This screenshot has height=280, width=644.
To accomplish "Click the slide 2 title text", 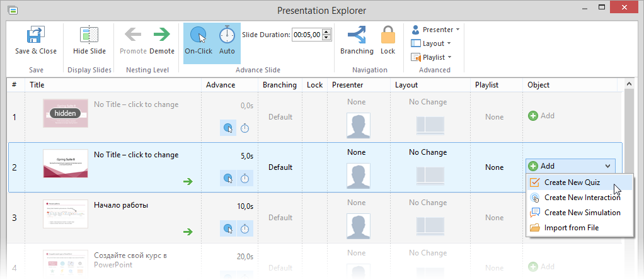I will pyautogui.click(x=136, y=155).
